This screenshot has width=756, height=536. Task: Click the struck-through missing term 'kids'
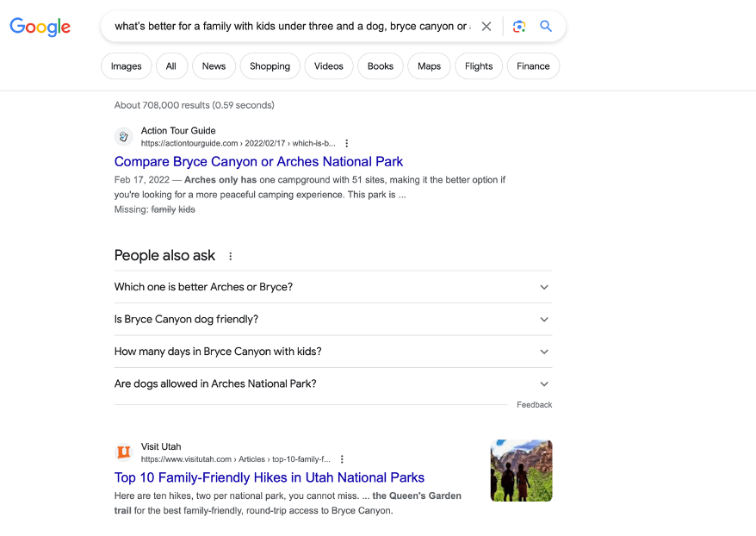tap(187, 209)
